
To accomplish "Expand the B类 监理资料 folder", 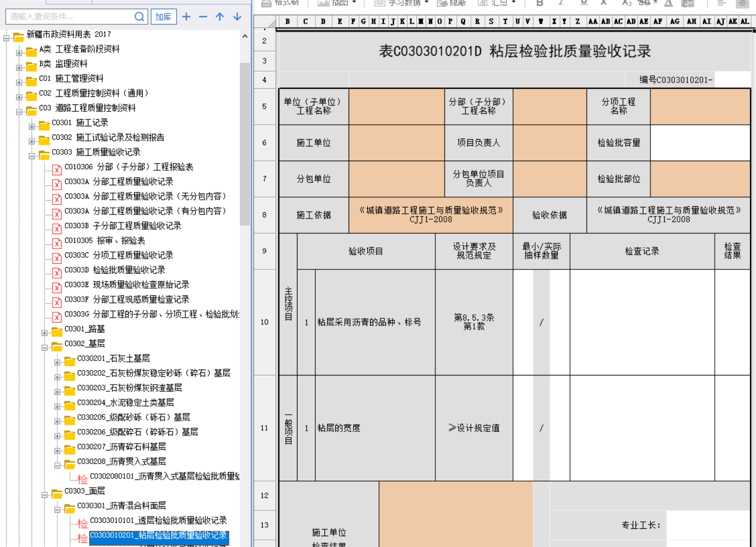I will pyautogui.click(x=19, y=68).
